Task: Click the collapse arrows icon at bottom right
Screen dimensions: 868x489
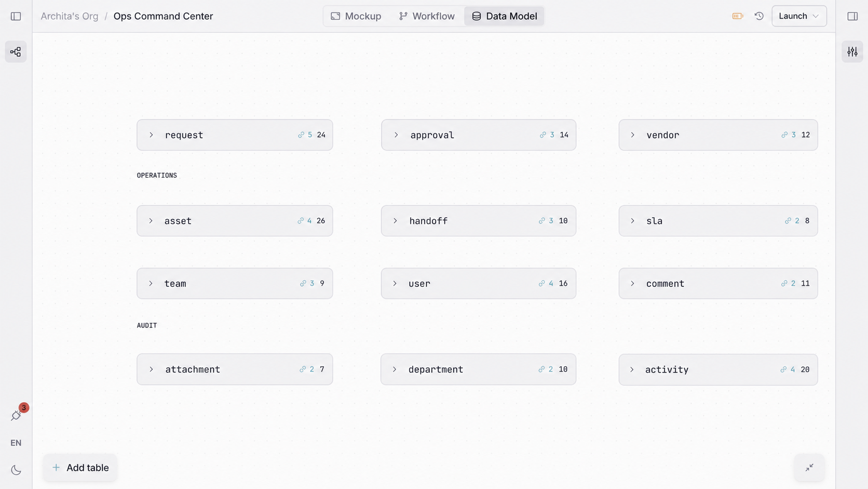Action: tap(809, 468)
